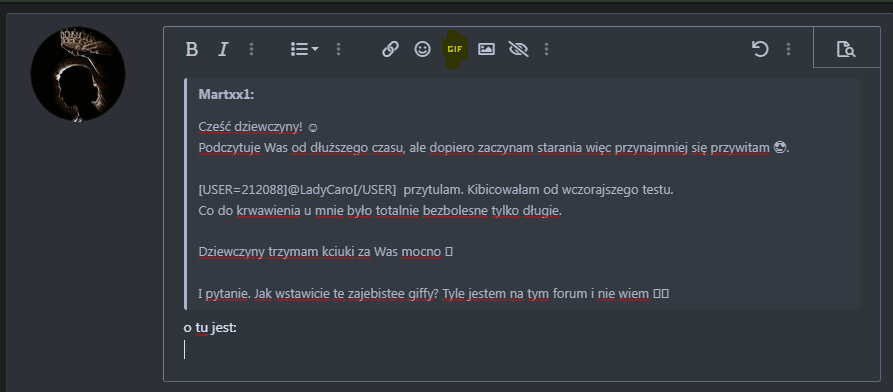Undo the last edit
Viewport: 893px width, 392px height.
(760, 50)
